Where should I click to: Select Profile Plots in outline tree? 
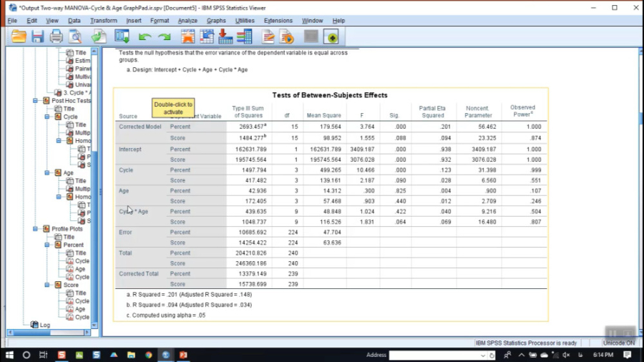67,229
